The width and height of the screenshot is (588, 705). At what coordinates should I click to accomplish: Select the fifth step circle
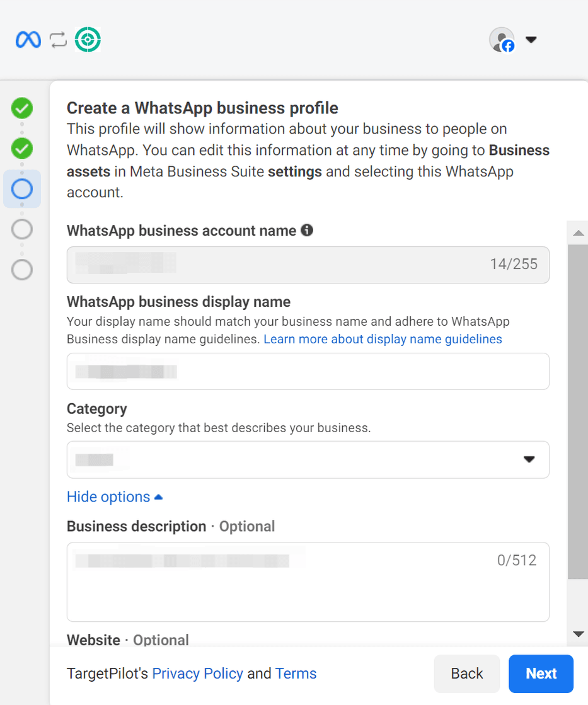point(22,270)
